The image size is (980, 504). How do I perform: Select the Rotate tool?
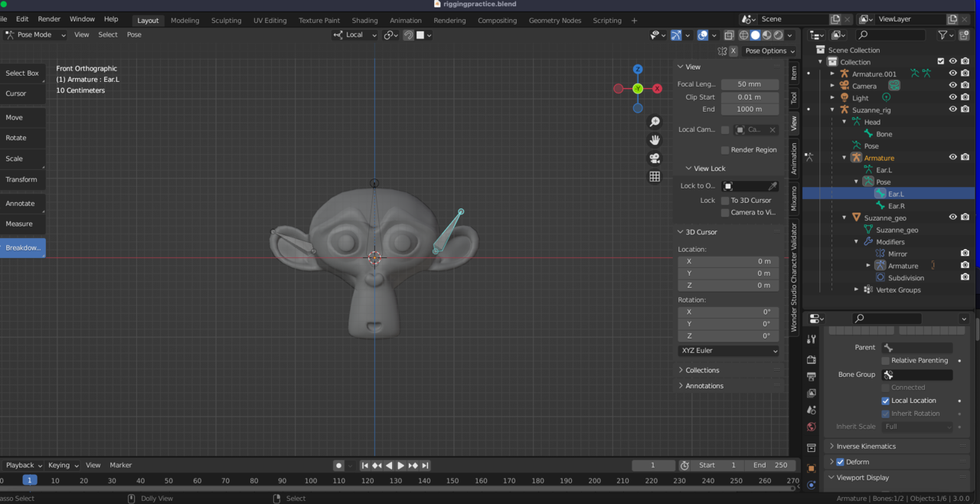tap(22, 138)
